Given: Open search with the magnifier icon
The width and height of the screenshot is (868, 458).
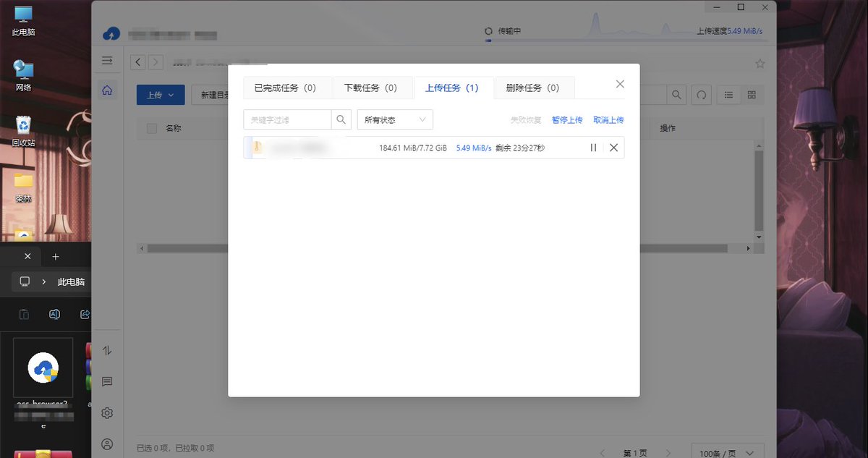Looking at the screenshot, I should [676, 95].
